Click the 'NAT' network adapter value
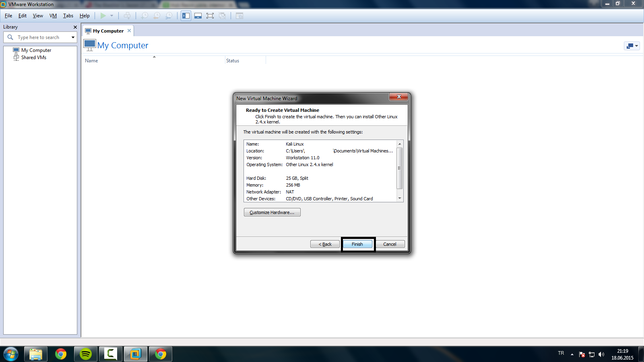This screenshot has height=362, width=644. pos(290,192)
